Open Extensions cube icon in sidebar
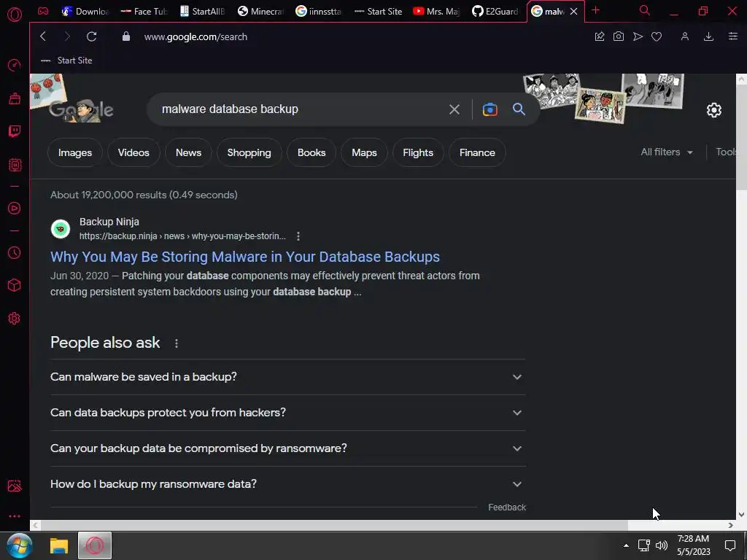747x560 pixels. tap(15, 285)
